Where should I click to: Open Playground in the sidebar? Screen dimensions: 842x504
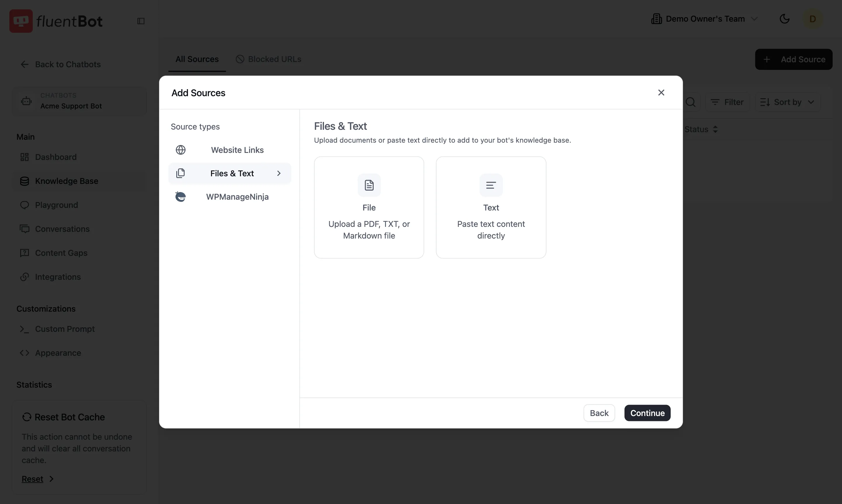pyautogui.click(x=79, y=205)
